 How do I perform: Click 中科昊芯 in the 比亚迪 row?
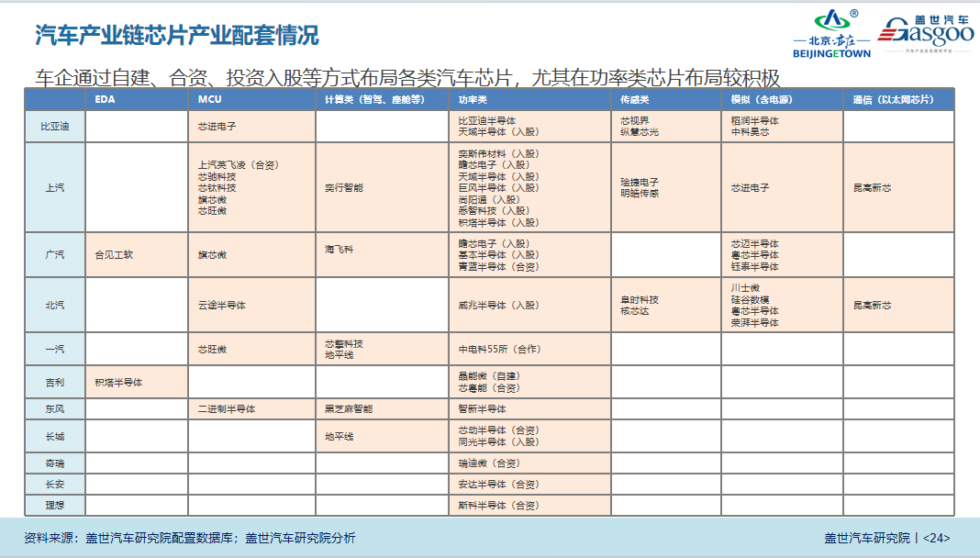point(750,132)
